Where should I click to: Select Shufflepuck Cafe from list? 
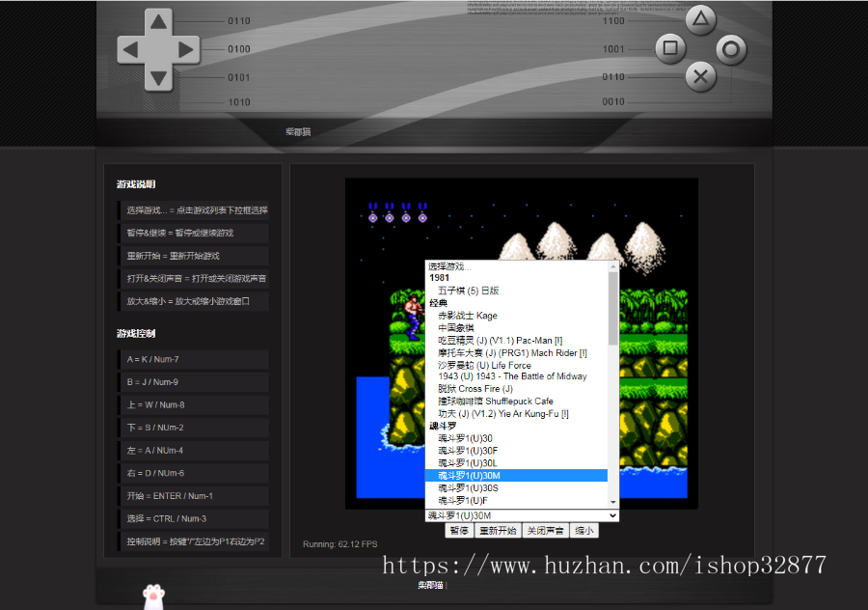coord(516,402)
